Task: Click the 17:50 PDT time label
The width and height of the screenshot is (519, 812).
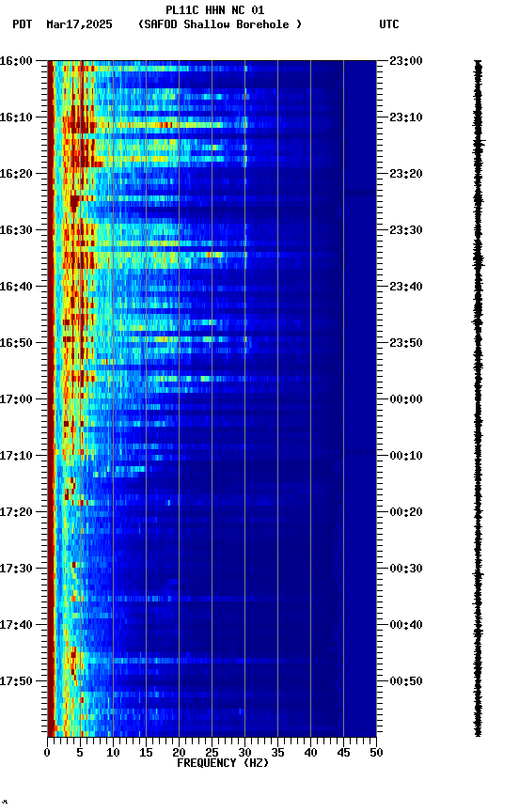Action: pos(16,681)
